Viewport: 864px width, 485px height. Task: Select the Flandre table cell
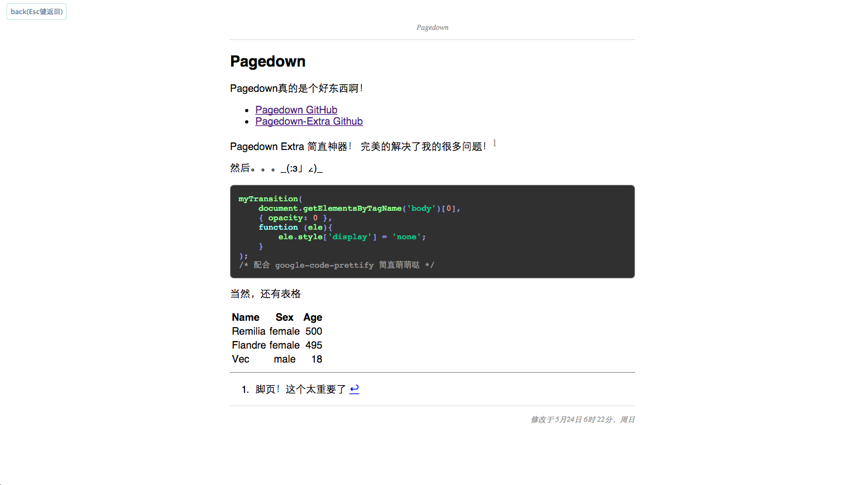pyautogui.click(x=249, y=345)
